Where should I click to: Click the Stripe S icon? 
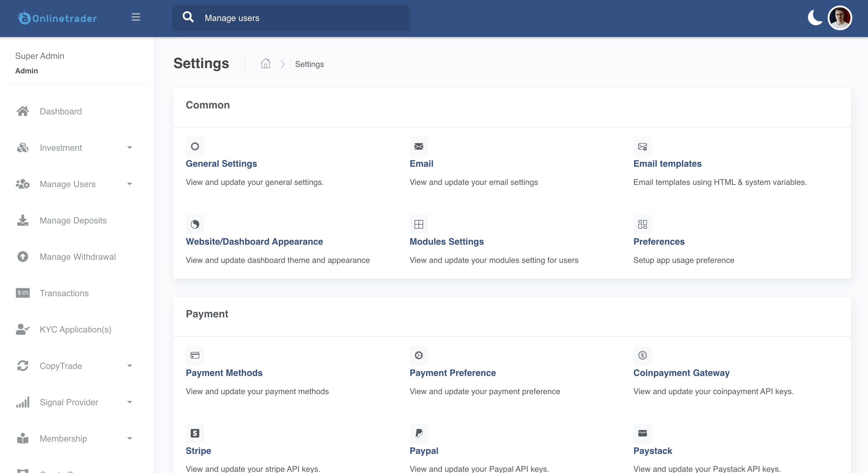(x=195, y=433)
